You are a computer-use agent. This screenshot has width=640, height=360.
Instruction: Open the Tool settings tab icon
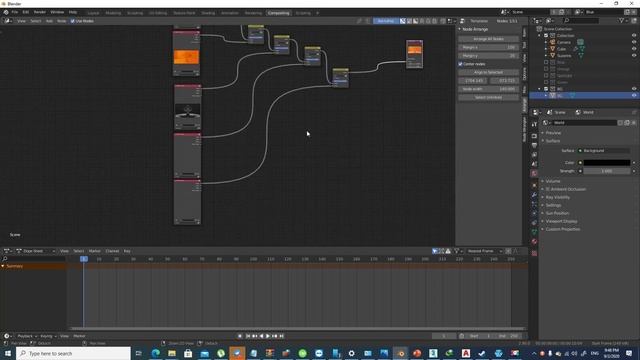534,124
